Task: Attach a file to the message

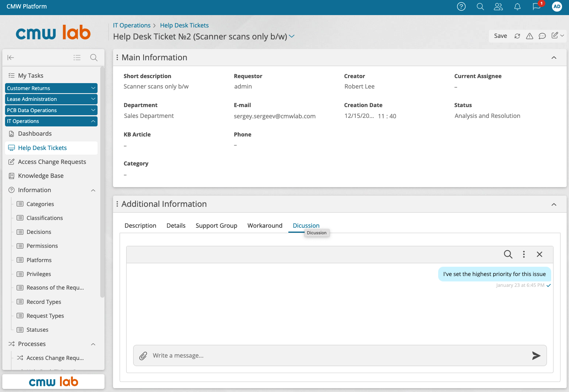Action: point(143,356)
